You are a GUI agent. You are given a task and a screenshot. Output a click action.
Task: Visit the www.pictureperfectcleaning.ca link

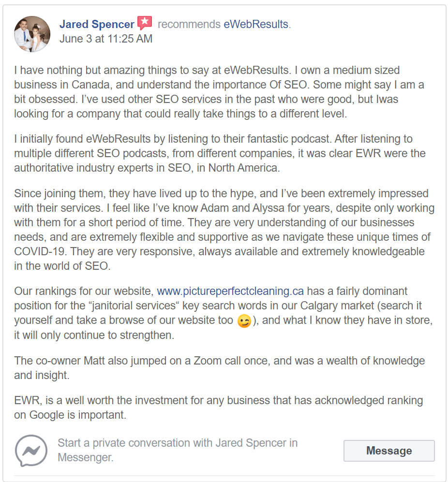click(230, 291)
